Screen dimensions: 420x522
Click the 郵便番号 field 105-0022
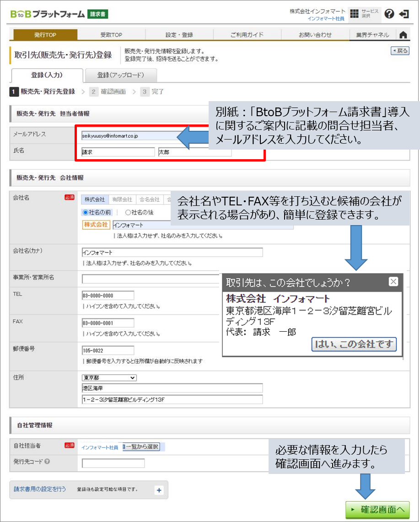108,350
